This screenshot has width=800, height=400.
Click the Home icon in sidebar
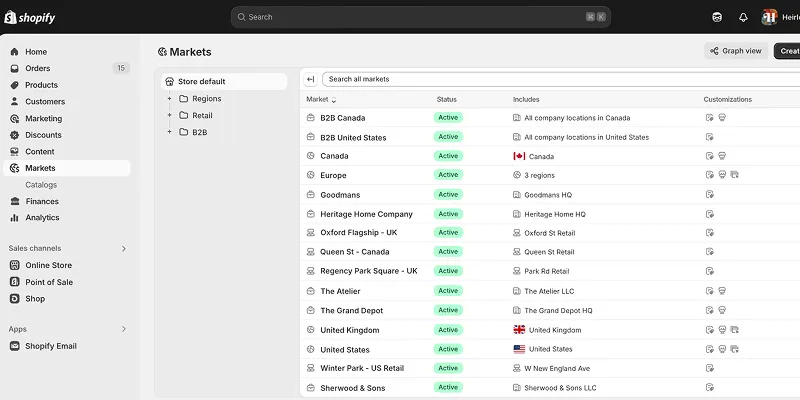pos(14,52)
